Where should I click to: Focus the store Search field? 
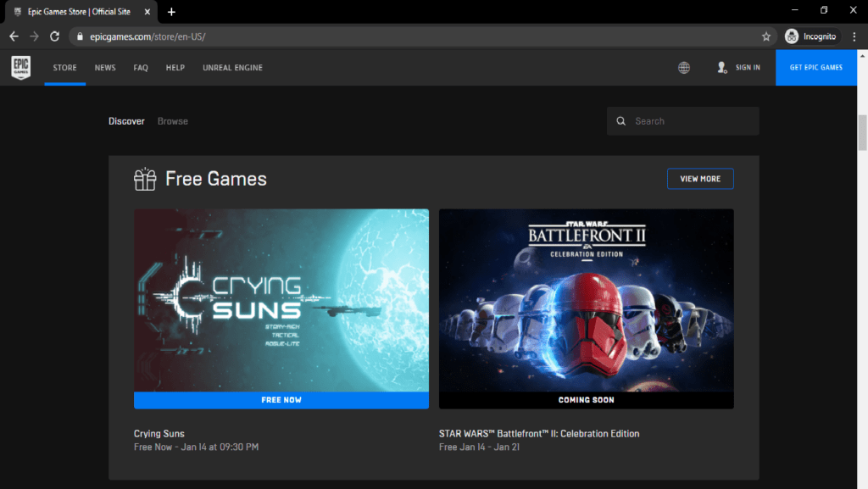click(x=683, y=121)
